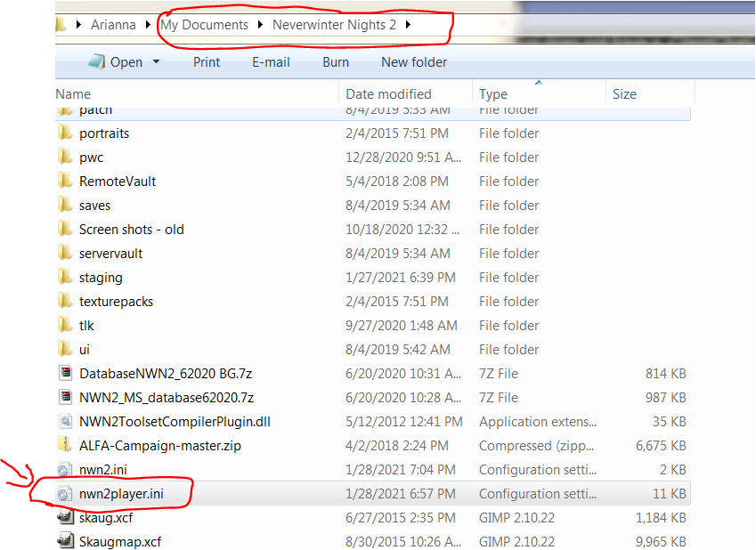Screen dimensions: 756x550
Task: Click the 12/28/2020 9:51 A... date cell
Action: click(403, 158)
